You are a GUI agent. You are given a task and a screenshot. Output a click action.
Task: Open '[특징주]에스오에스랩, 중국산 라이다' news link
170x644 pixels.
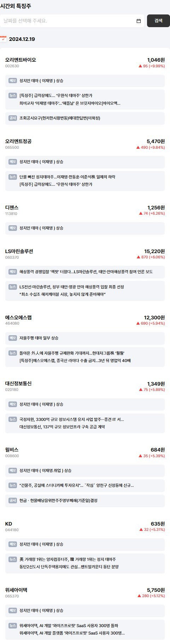tap(75, 360)
